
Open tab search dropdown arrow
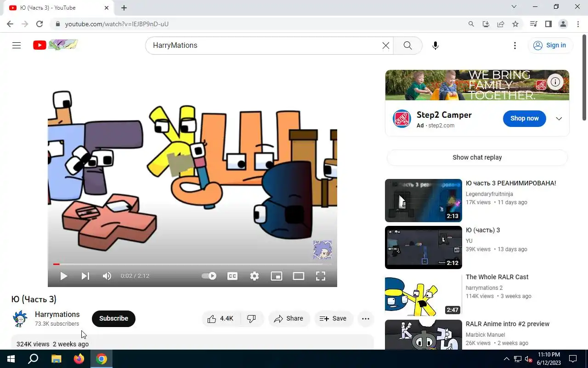coord(514,7)
